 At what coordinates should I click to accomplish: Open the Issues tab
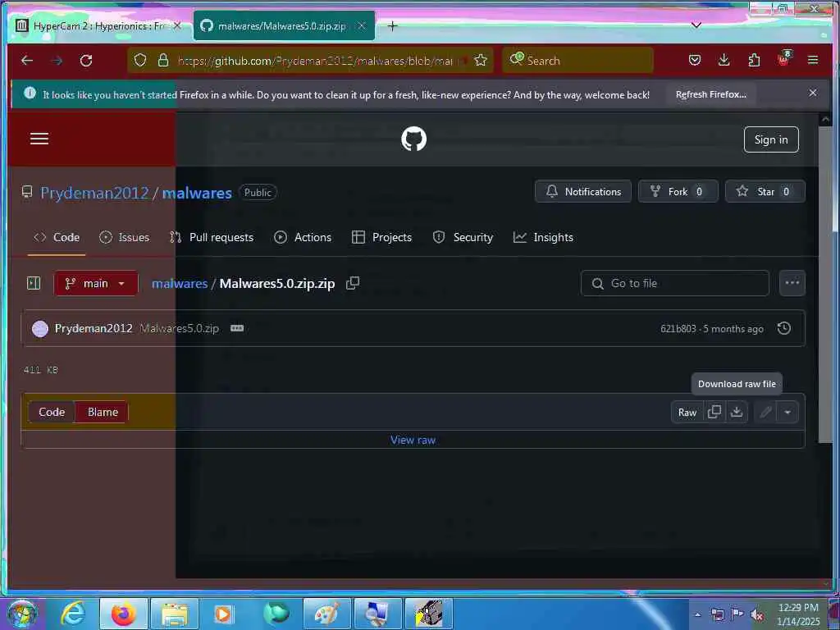[x=125, y=237]
